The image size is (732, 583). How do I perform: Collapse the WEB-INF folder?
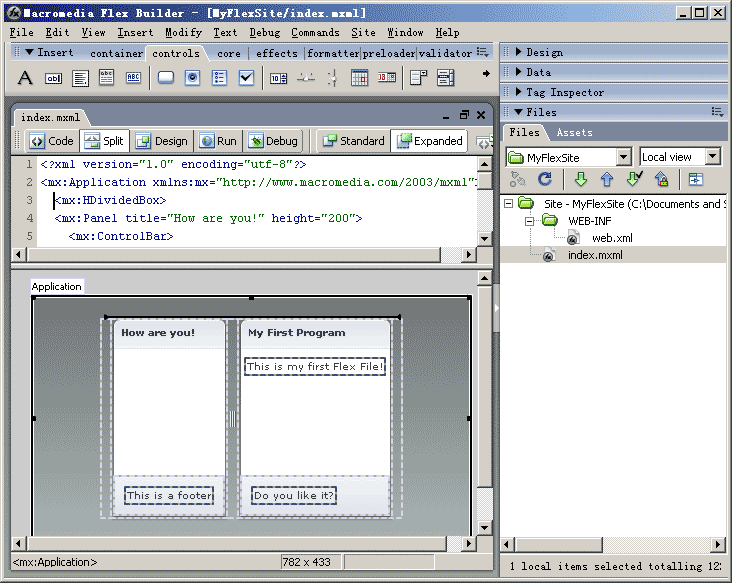point(529,221)
